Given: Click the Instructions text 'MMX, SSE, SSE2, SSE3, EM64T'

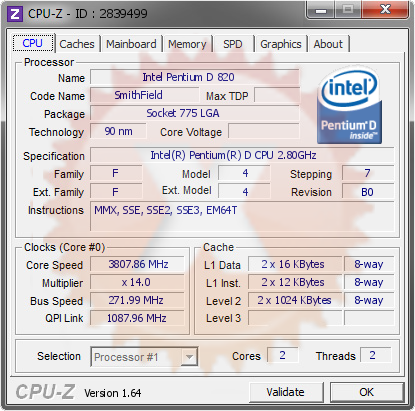Looking at the screenshot, I should (x=165, y=210).
